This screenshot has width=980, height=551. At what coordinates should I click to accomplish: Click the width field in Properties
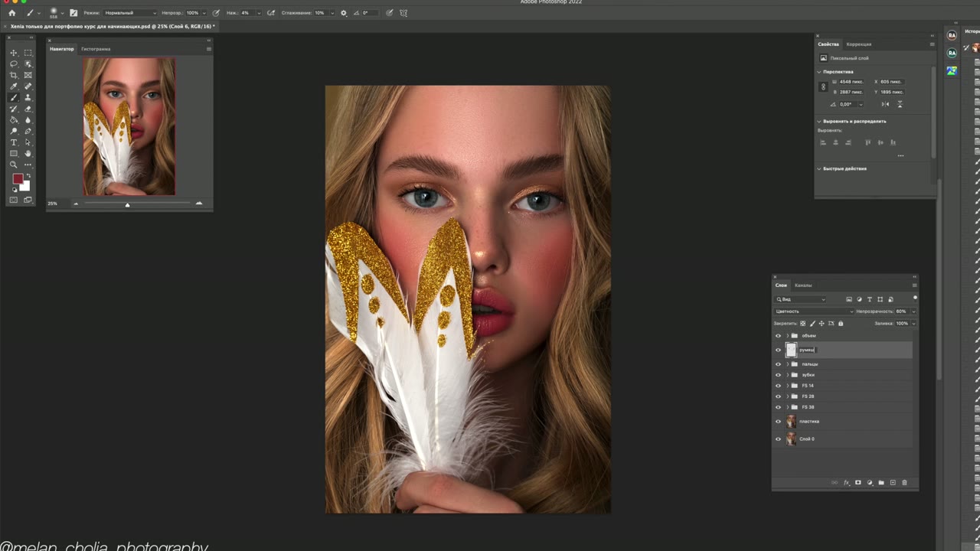[851, 82]
